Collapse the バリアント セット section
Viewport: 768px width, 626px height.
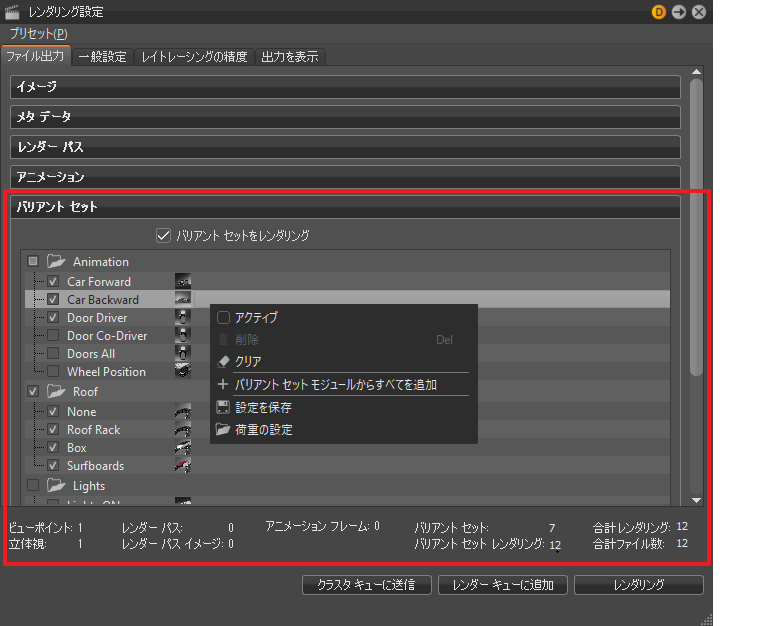(x=345, y=207)
